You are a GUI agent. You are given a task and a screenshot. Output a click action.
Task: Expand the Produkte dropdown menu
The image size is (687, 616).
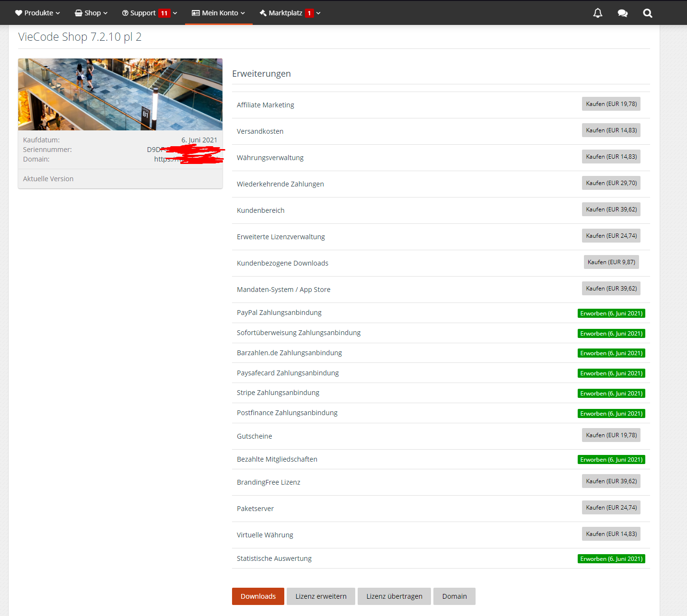tap(58, 13)
